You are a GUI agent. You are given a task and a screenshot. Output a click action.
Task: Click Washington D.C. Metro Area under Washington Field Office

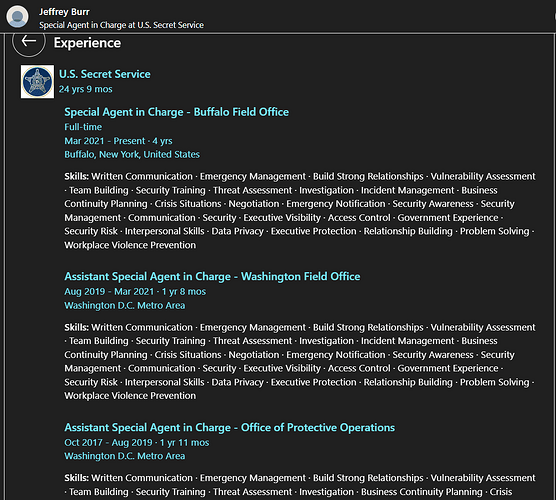124,305
